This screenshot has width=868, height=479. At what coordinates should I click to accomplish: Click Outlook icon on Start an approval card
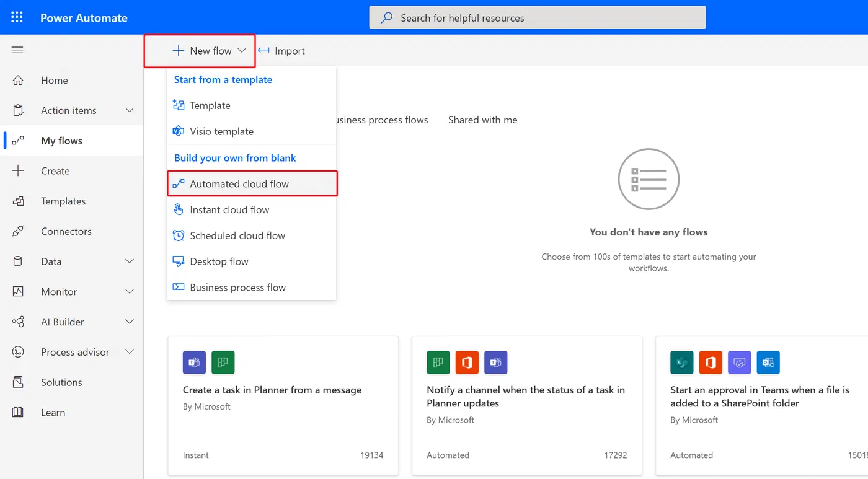coord(768,363)
